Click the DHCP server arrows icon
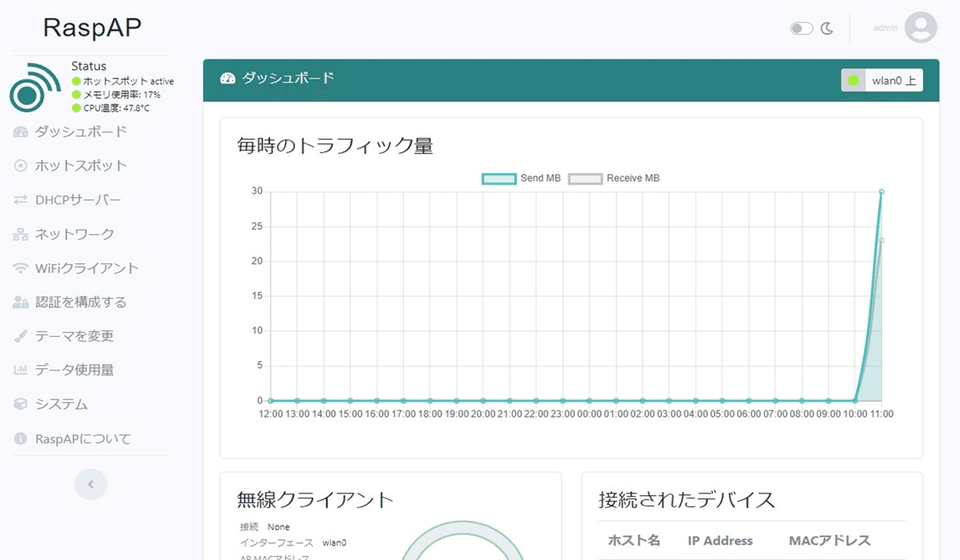The width and height of the screenshot is (960, 560). pyautogui.click(x=21, y=200)
